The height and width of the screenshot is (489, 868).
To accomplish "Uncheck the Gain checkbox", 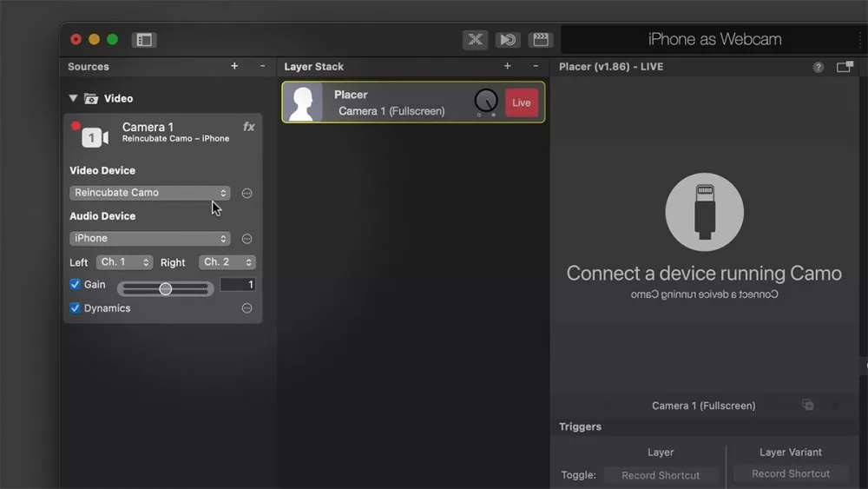I will (75, 284).
